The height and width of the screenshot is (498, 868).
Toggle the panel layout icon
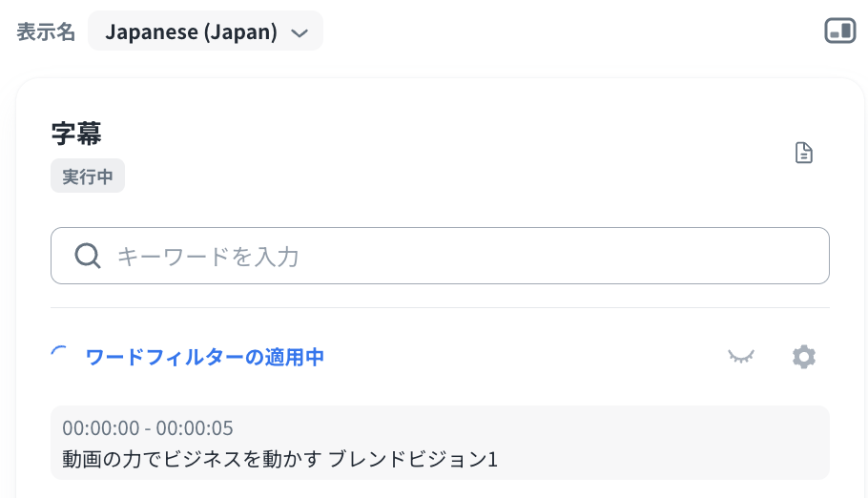[x=840, y=31]
